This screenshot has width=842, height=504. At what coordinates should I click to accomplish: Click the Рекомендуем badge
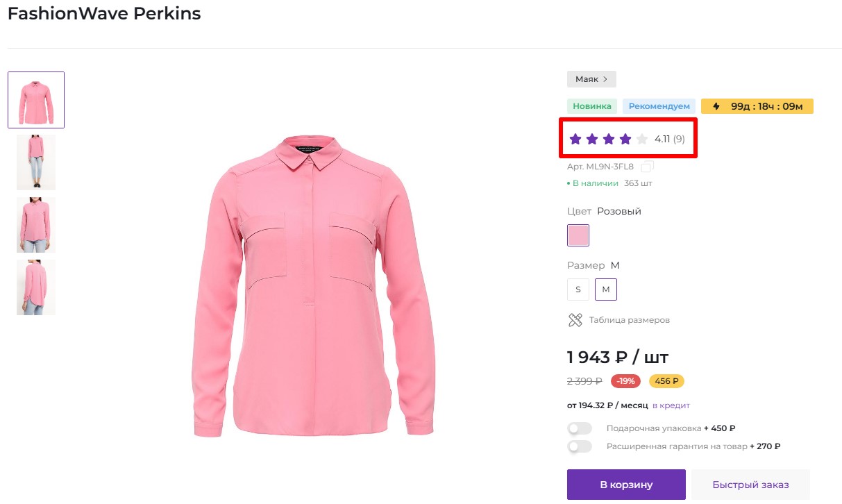click(659, 106)
